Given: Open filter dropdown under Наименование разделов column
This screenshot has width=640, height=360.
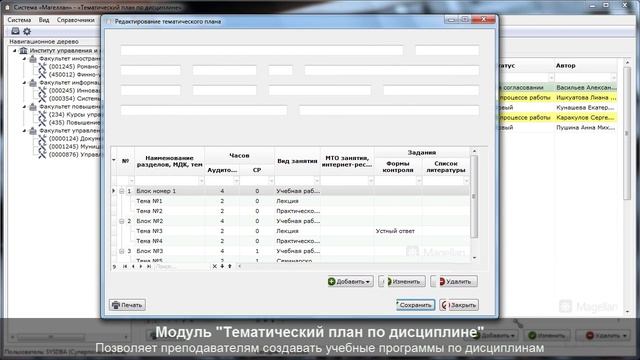Looking at the screenshot, I should click(201, 180).
